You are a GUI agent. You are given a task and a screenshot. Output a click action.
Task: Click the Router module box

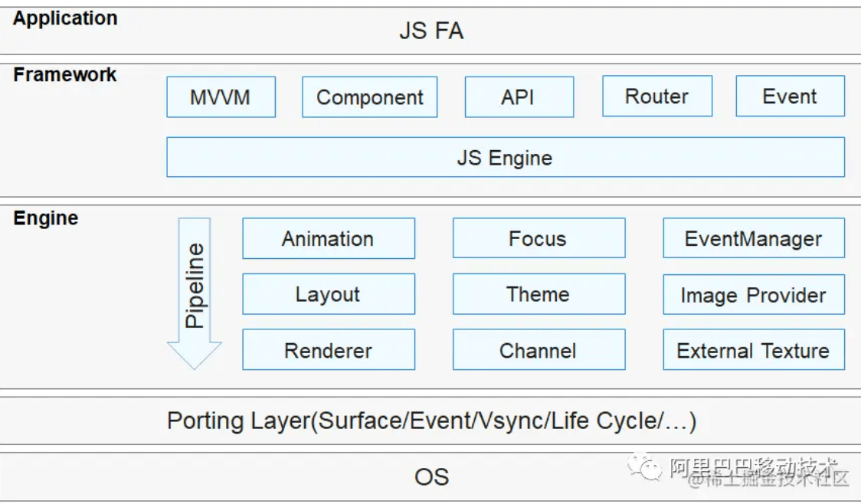coord(656,97)
